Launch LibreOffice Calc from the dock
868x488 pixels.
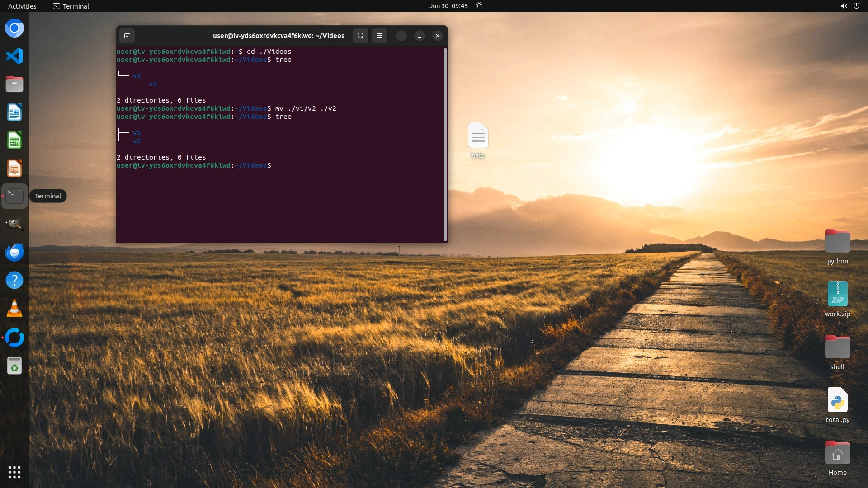(x=14, y=141)
